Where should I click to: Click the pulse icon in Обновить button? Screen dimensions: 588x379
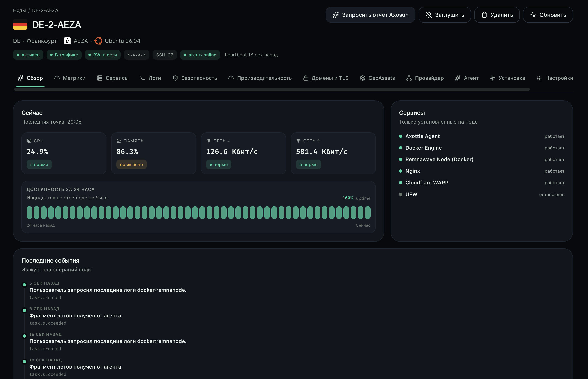[533, 15]
